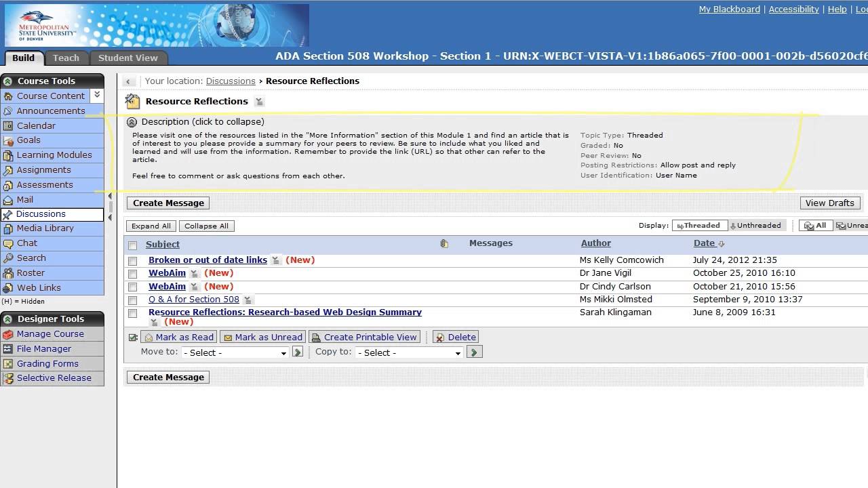Sort messages by Author column header

pyautogui.click(x=596, y=243)
